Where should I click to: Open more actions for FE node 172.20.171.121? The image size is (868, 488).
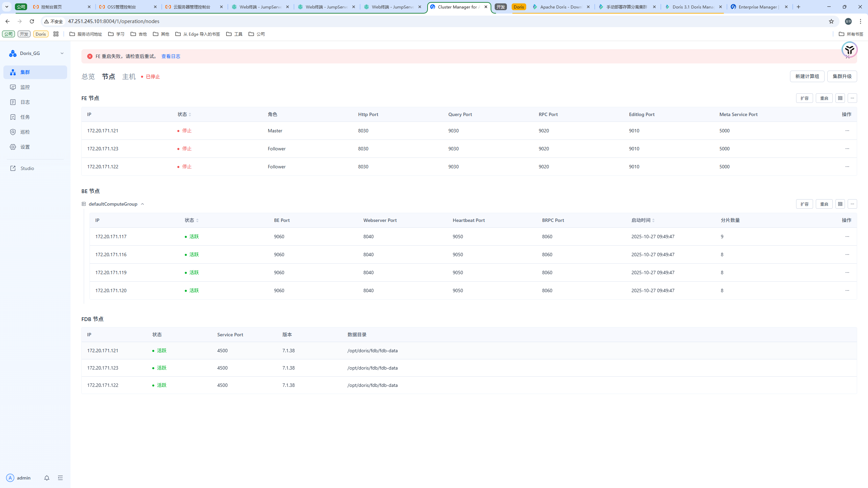point(847,131)
